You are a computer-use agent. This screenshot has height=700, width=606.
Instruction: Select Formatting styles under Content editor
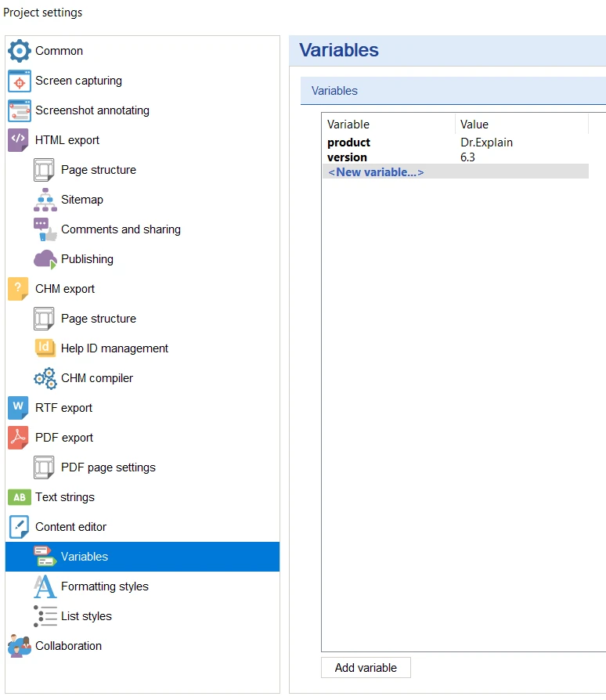(x=104, y=586)
